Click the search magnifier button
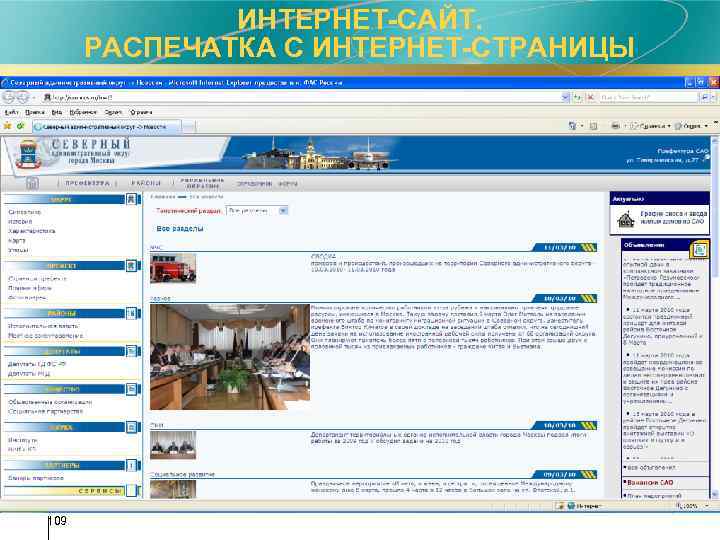Image resolution: width=720 pixels, height=540 pixels. [704, 97]
